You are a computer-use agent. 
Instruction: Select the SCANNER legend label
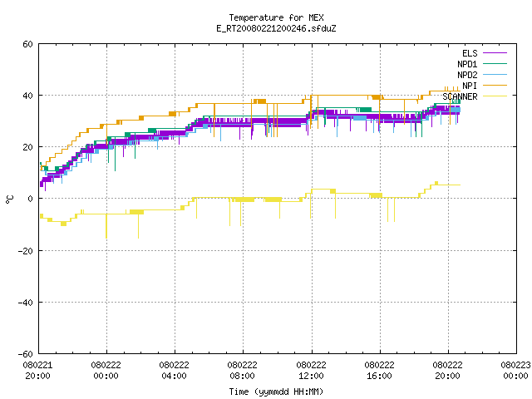(x=460, y=96)
